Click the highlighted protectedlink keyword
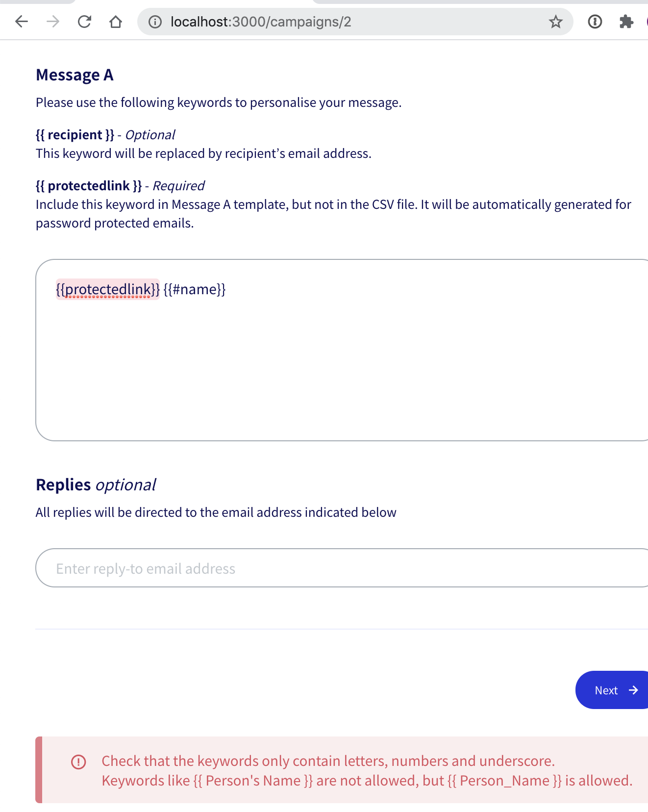This screenshot has width=648, height=812. click(x=107, y=289)
